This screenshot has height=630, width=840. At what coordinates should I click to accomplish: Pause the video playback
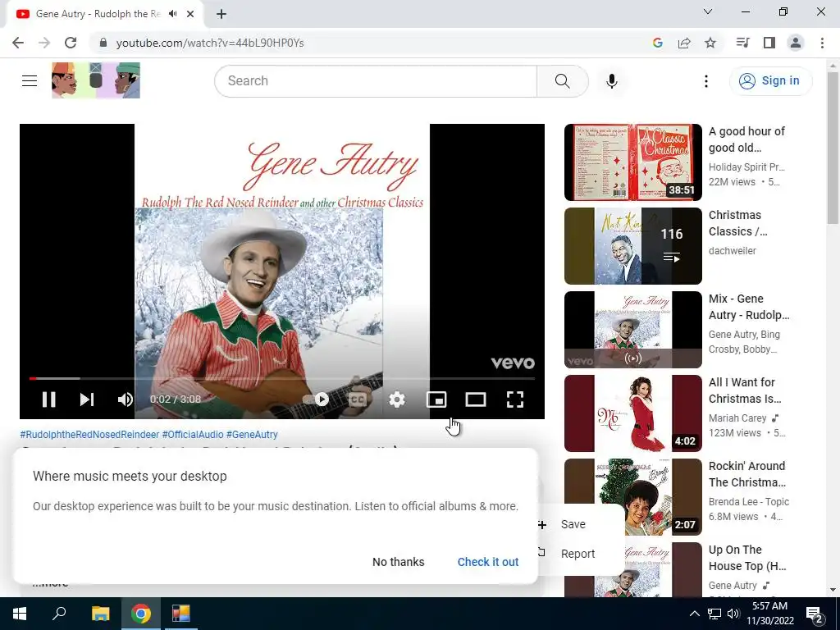pyautogui.click(x=48, y=399)
